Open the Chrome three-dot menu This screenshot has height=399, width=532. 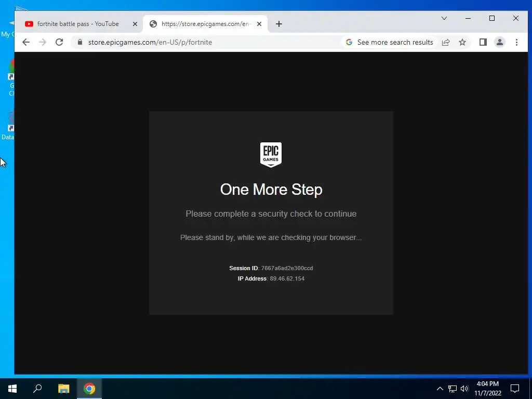point(516,42)
